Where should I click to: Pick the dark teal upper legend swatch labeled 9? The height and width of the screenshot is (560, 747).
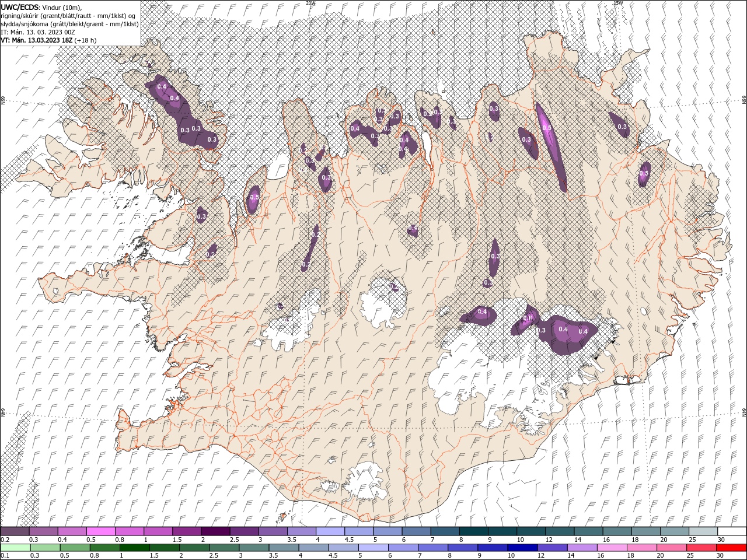coord(502,531)
